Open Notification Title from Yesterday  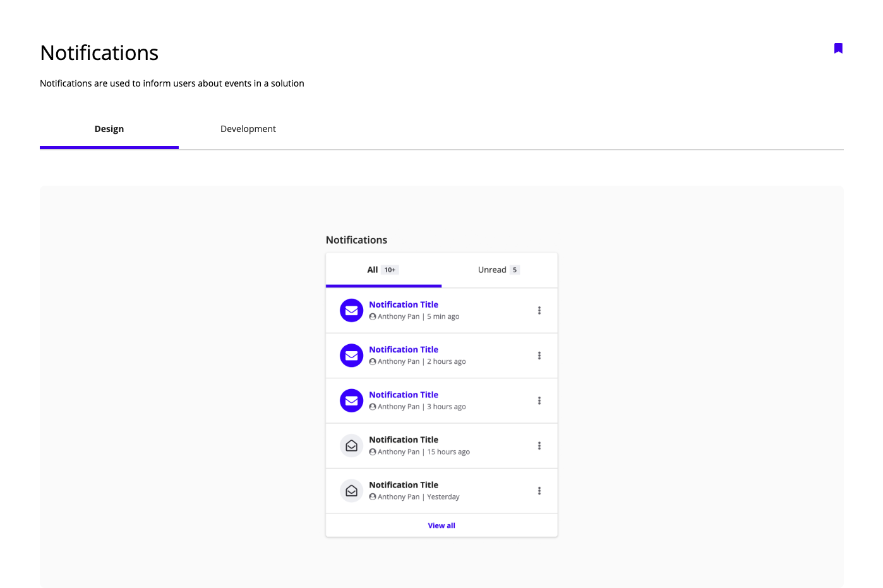click(404, 485)
